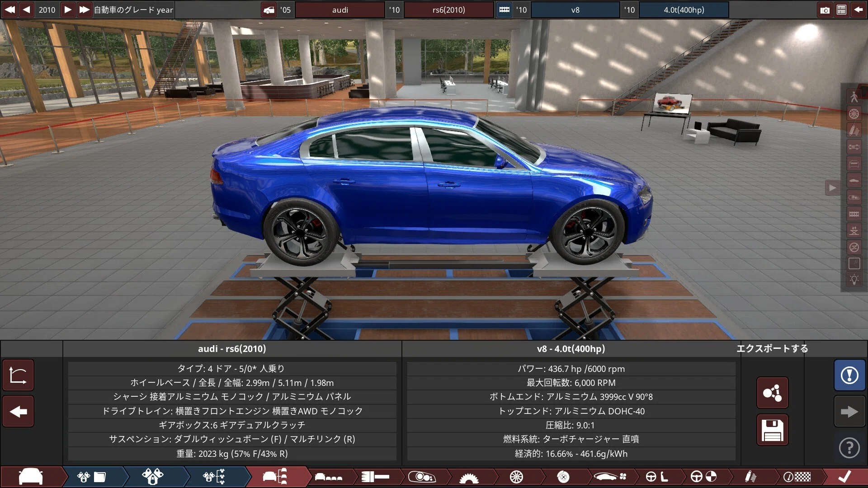The height and width of the screenshot is (488, 868).
Task: Toggle the crossed-out lift circle icon
Action: (x=854, y=247)
